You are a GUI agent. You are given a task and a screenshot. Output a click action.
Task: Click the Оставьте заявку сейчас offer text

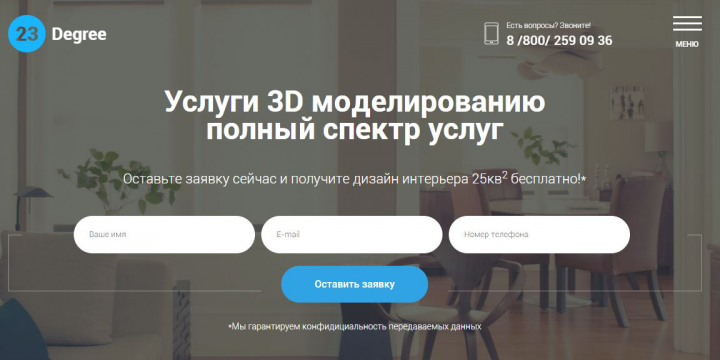[x=354, y=179]
